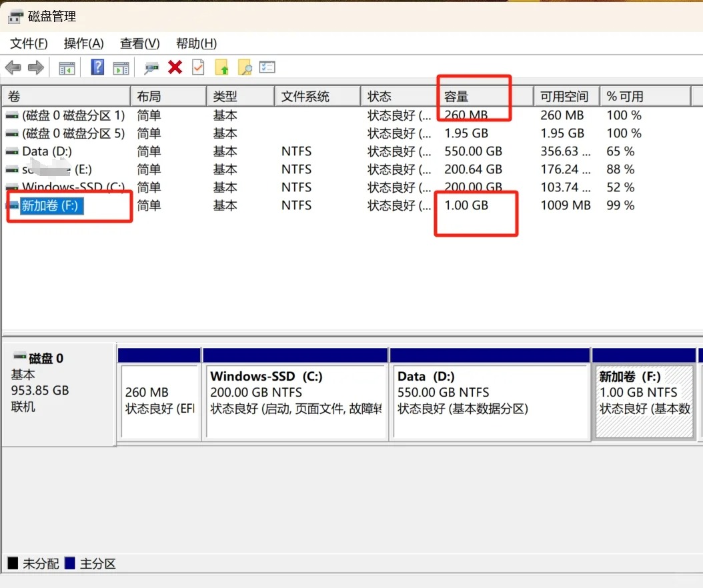
Task: Click the yellow folder green-arrow icon
Action: click(222, 67)
